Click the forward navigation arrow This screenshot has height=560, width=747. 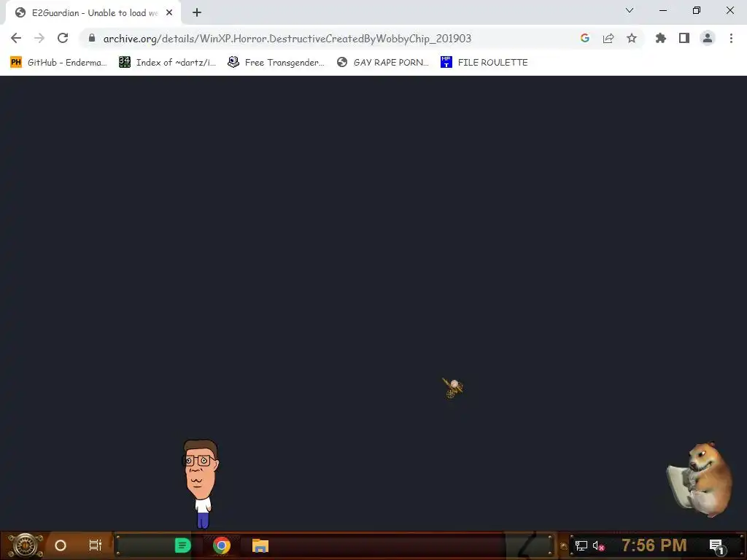pyautogui.click(x=39, y=38)
